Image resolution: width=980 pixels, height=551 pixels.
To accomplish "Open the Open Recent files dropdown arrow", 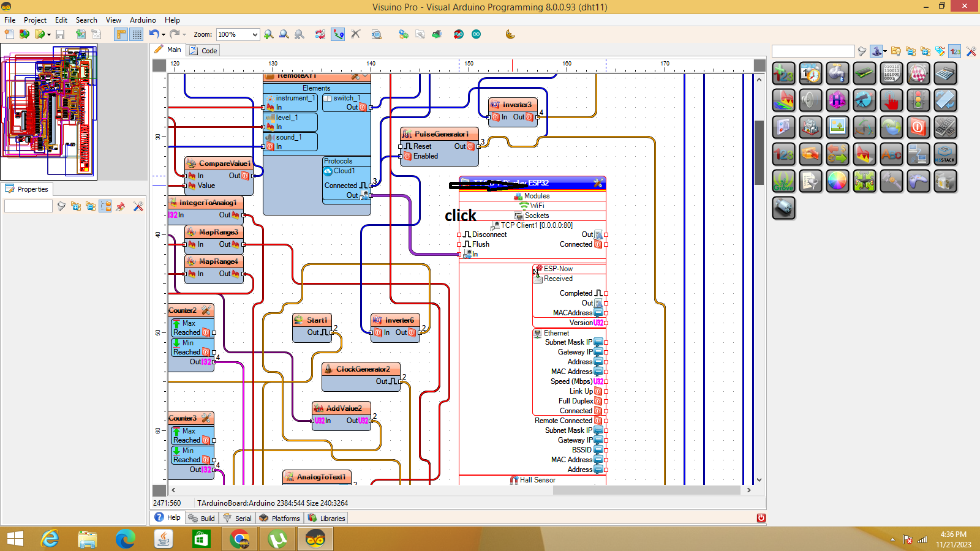I will point(48,34).
